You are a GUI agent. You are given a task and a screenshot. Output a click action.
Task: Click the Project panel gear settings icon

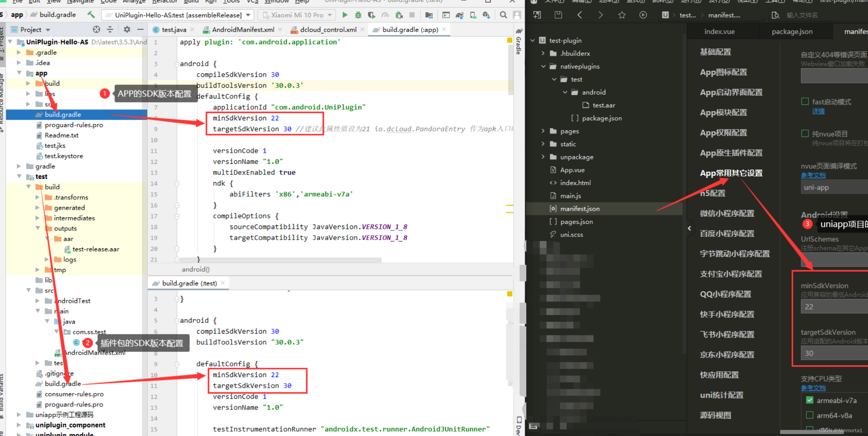pos(127,29)
